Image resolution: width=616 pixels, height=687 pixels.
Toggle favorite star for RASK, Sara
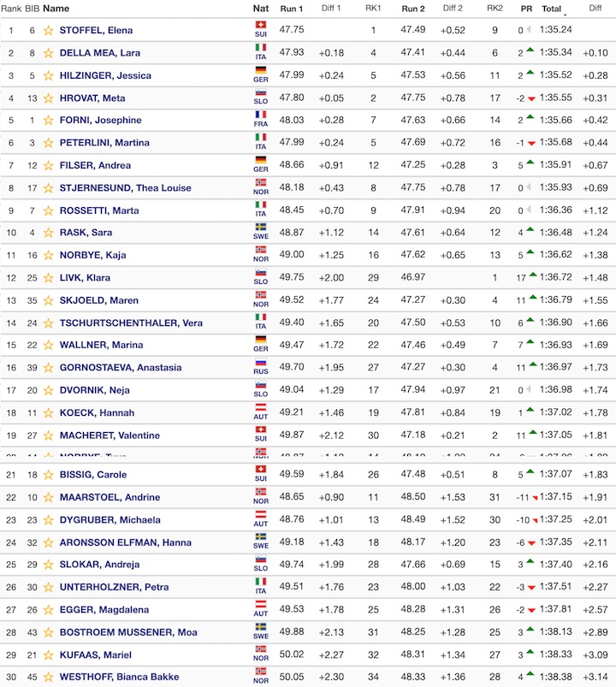tap(48, 233)
